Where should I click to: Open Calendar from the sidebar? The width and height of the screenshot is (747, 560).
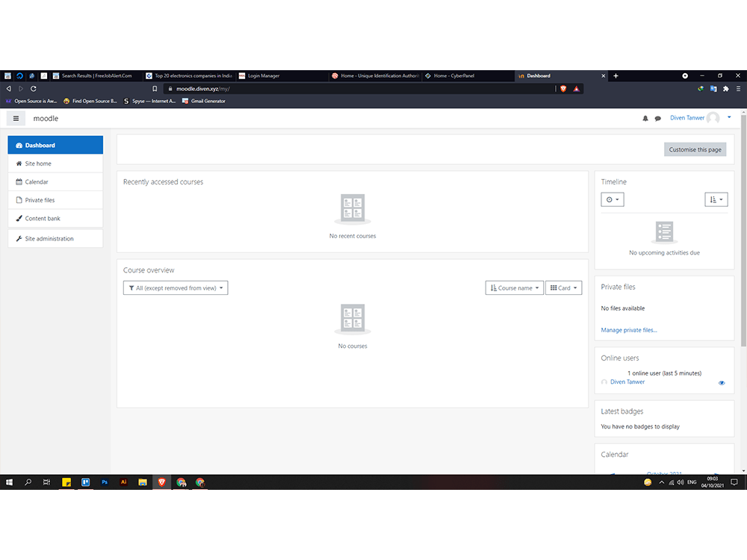pos(55,182)
